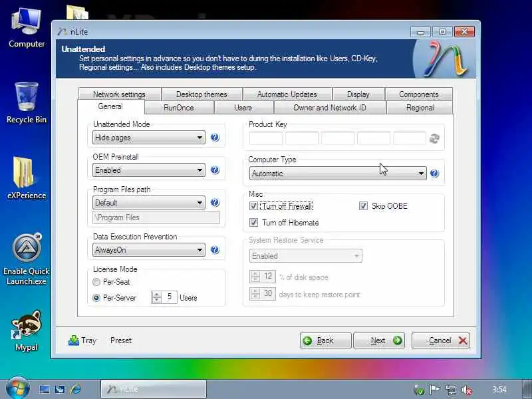This screenshot has height=399, width=532.
Task: Open the Windows Start orb
Action: (x=17, y=388)
